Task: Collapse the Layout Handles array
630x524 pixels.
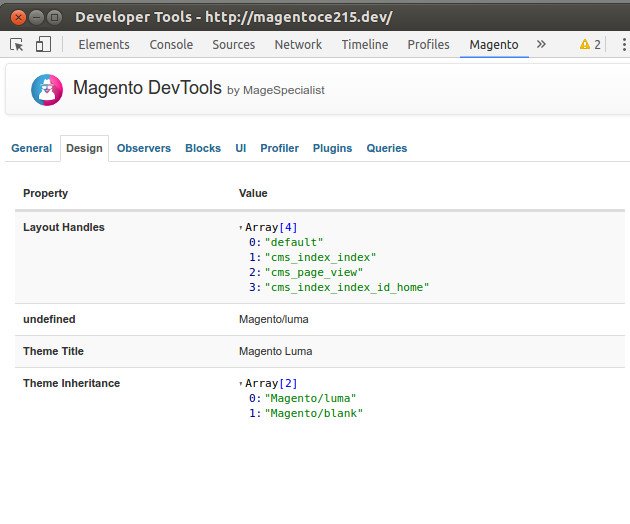Action: pyautogui.click(x=241, y=228)
